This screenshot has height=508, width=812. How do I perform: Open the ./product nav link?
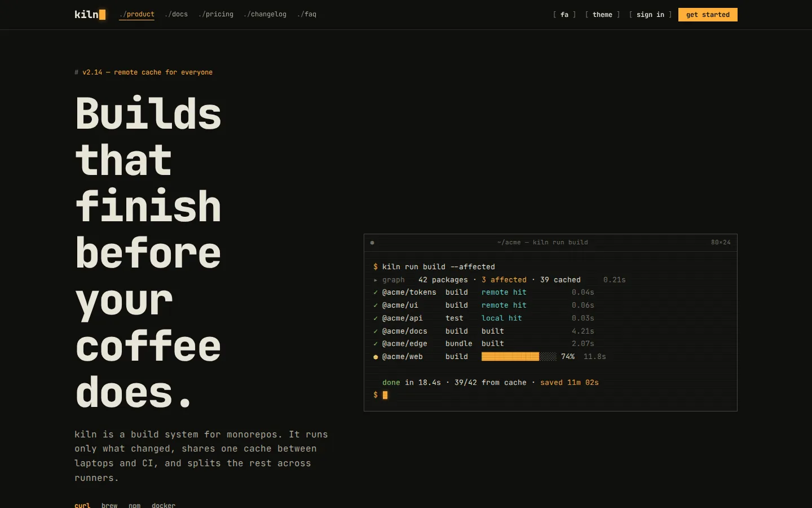tap(136, 14)
